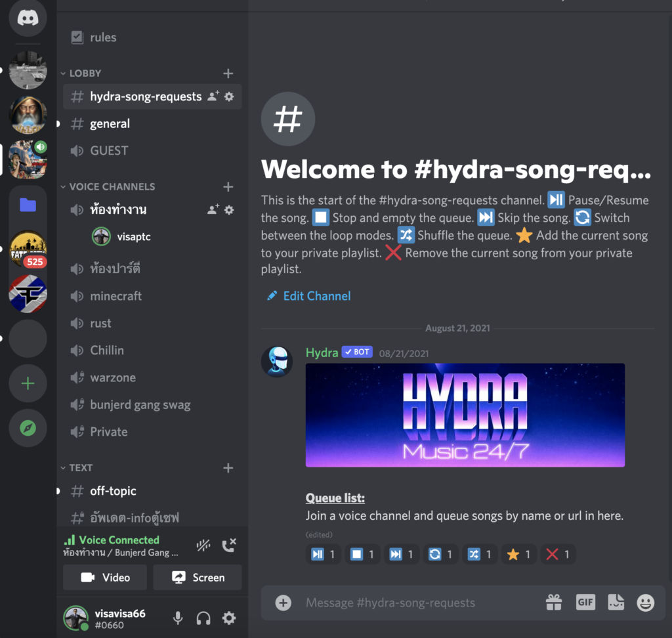Collapse the LOBBY category
Screen dimensions: 672x638
coord(81,74)
